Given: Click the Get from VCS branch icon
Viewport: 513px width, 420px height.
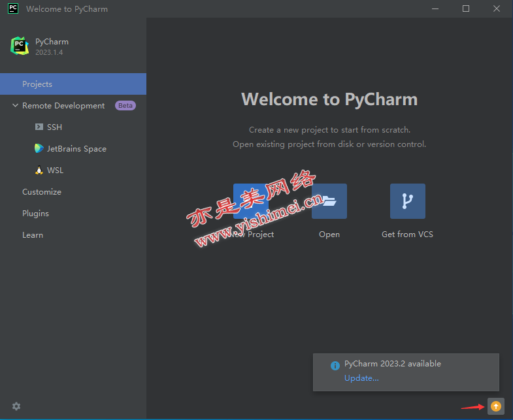Looking at the screenshot, I should pyautogui.click(x=408, y=201).
